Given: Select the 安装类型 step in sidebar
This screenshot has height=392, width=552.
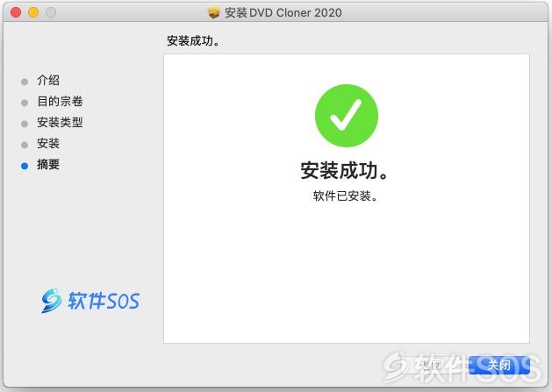Looking at the screenshot, I should pyautogui.click(x=60, y=123).
